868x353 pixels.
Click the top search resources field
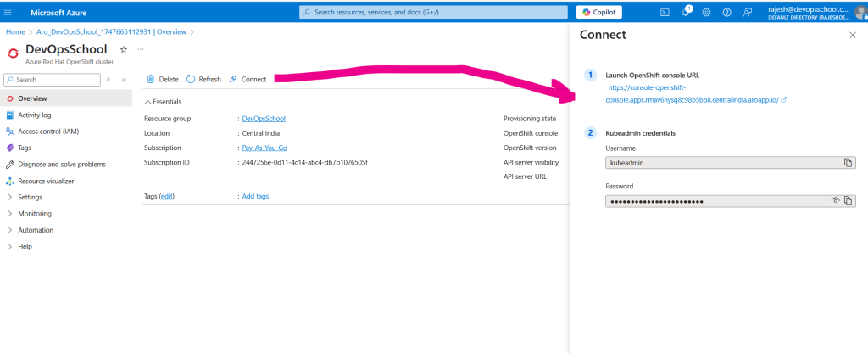(432, 12)
